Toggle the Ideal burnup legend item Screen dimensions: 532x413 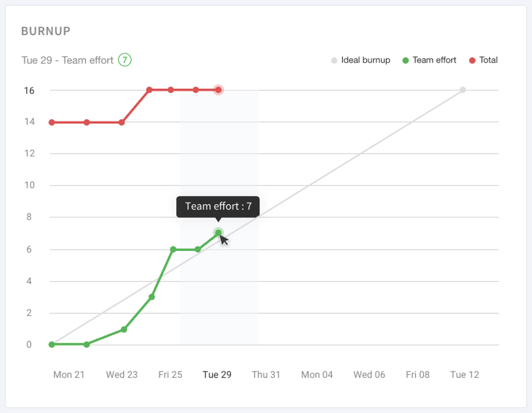[360, 60]
